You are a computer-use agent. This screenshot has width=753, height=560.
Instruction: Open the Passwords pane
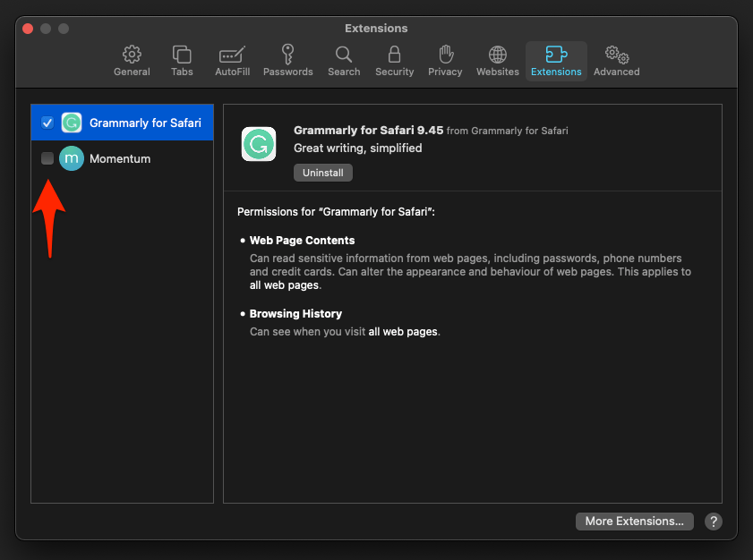(287, 61)
